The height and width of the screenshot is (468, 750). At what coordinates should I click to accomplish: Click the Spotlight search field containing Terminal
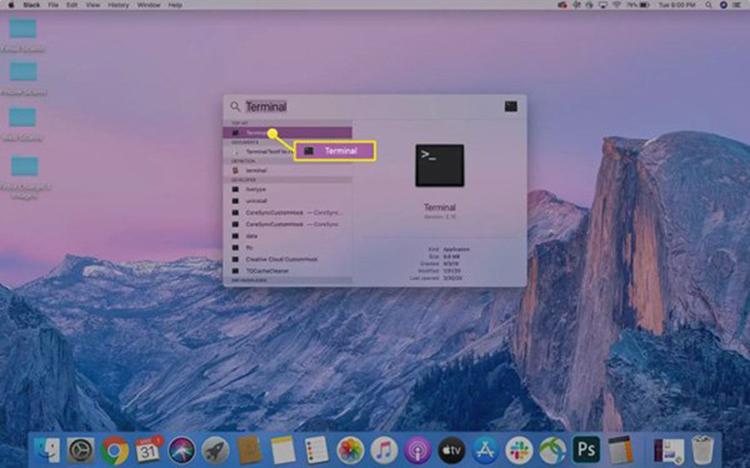click(373, 106)
